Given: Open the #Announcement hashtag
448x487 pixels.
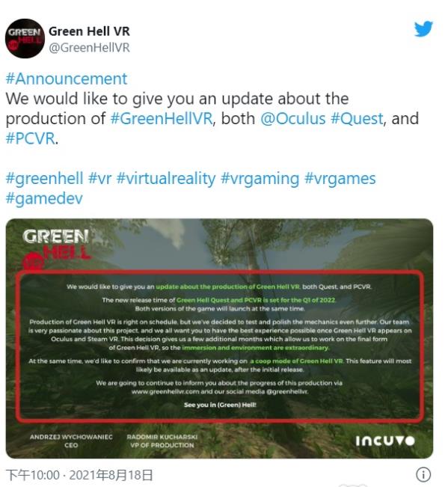Looking at the screenshot, I should [67, 79].
